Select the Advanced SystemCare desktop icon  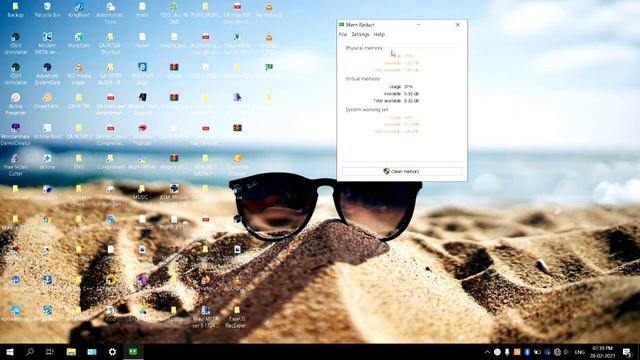click(x=47, y=74)
